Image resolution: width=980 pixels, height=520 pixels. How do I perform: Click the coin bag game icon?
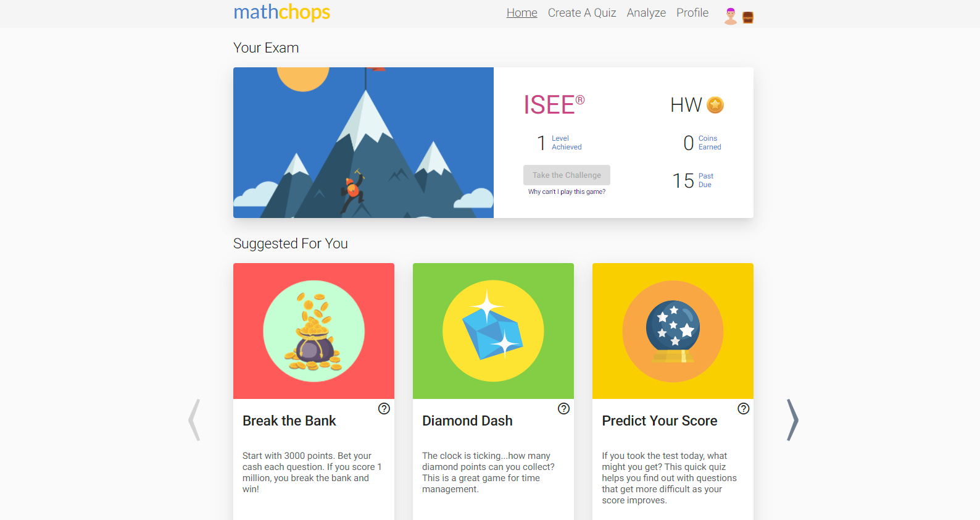(x=314, y=331)
